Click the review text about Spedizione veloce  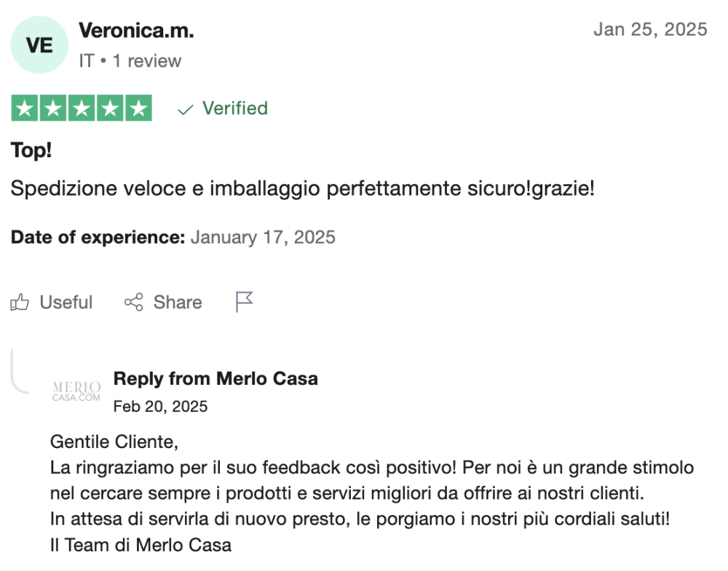click(303, 189)
